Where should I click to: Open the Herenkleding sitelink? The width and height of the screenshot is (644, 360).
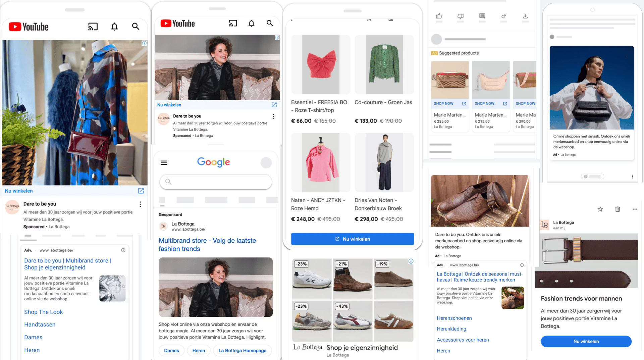(451, 329)
